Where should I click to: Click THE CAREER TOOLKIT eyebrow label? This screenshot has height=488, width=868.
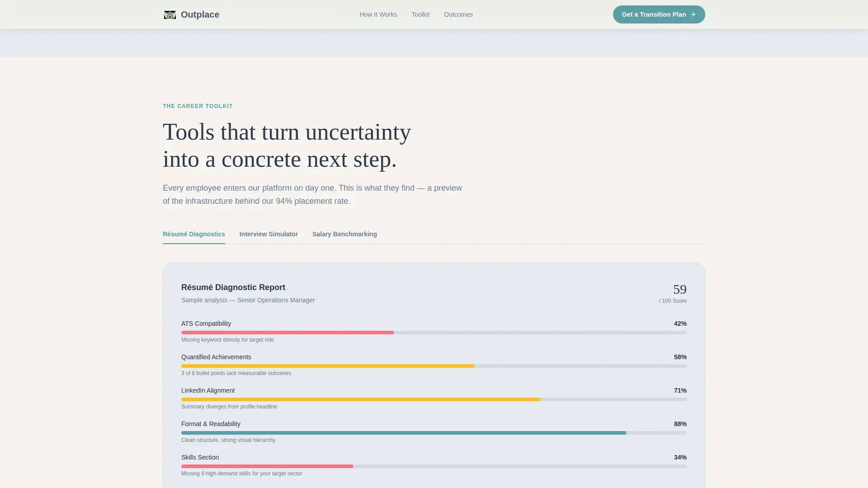click(x=198, y=106)
